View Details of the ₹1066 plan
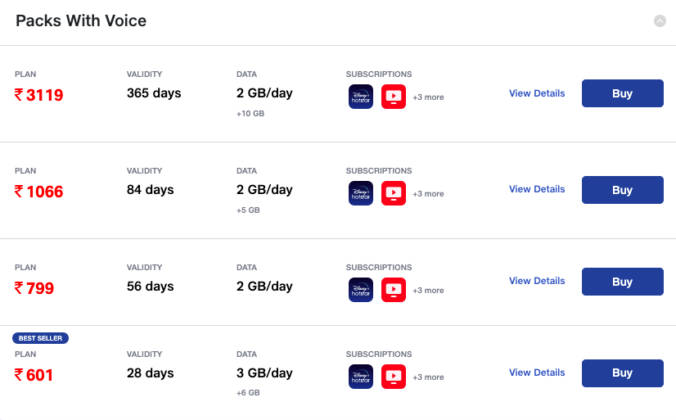 (536, 189)
